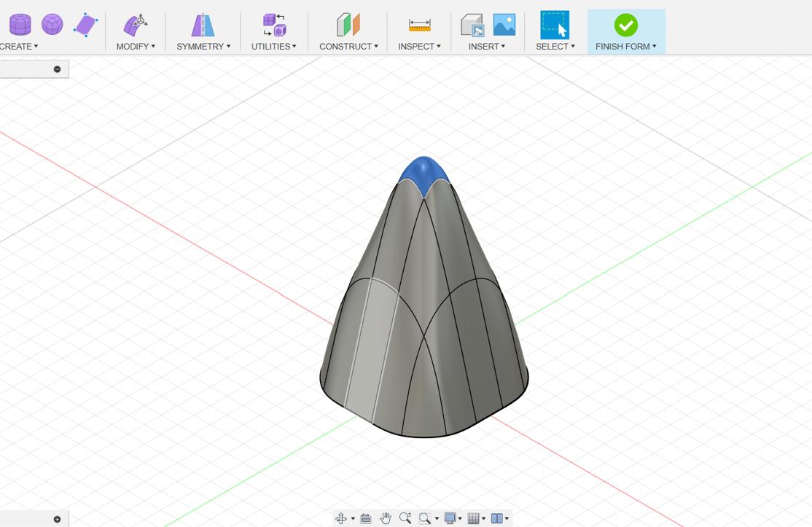Select the blue tip face of cone
Screen dimensions: 812x527
point(424,172)
